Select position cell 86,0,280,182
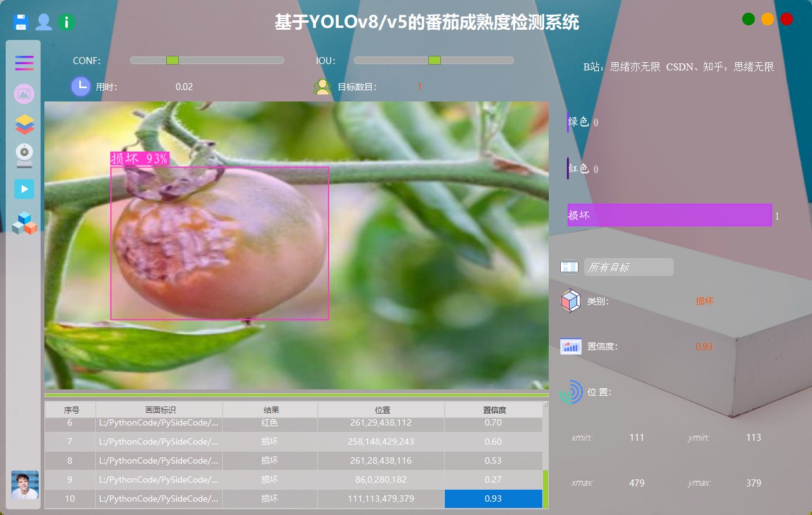This screenshot has height=515, width=812. pos(381,479)
